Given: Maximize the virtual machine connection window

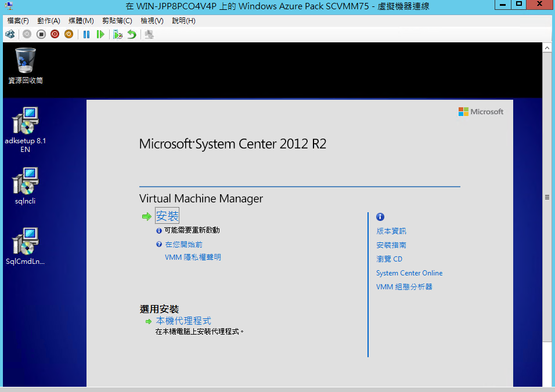Looking at the screenshot, I should pyautogui.click(x=518, y=5).
